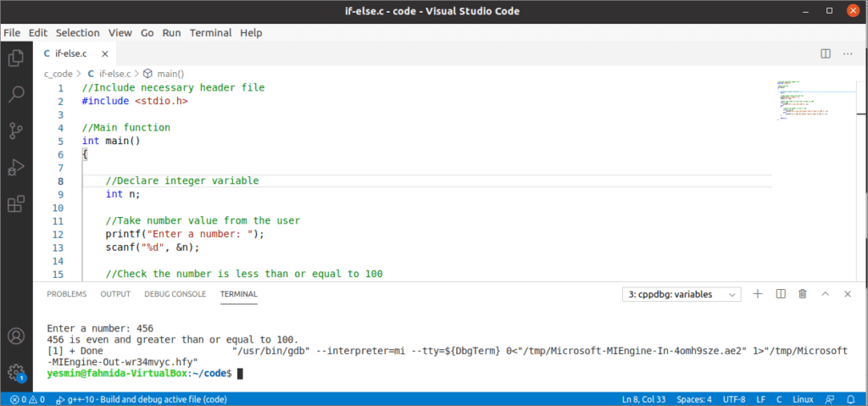Open the Run menu
The height and width of the screenshot is (406, 868).
[x=171, y=33]
